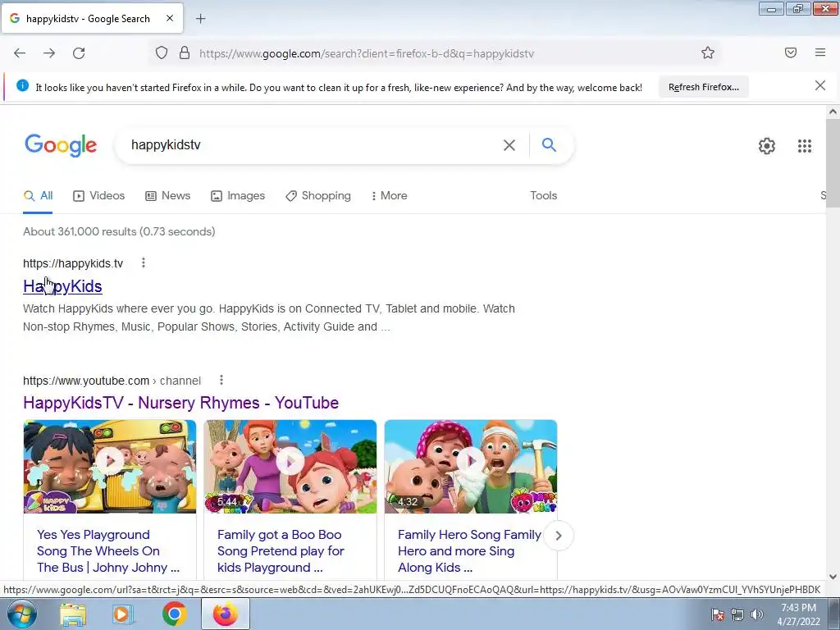Screen dimensions: 840x630
Task: View site security padlock info
Action: [x=185, y=53]
